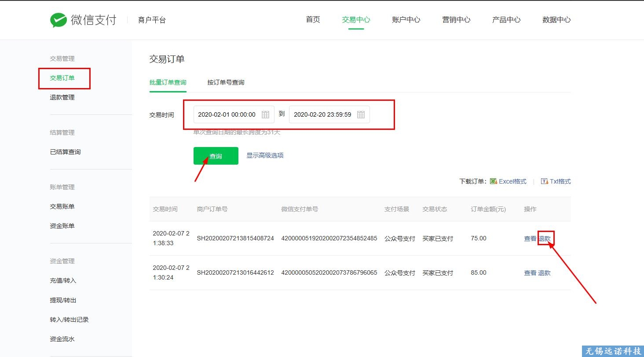The image size is (644, 357).
Task: Click the order amount 85.00
Action: point(479,272)
